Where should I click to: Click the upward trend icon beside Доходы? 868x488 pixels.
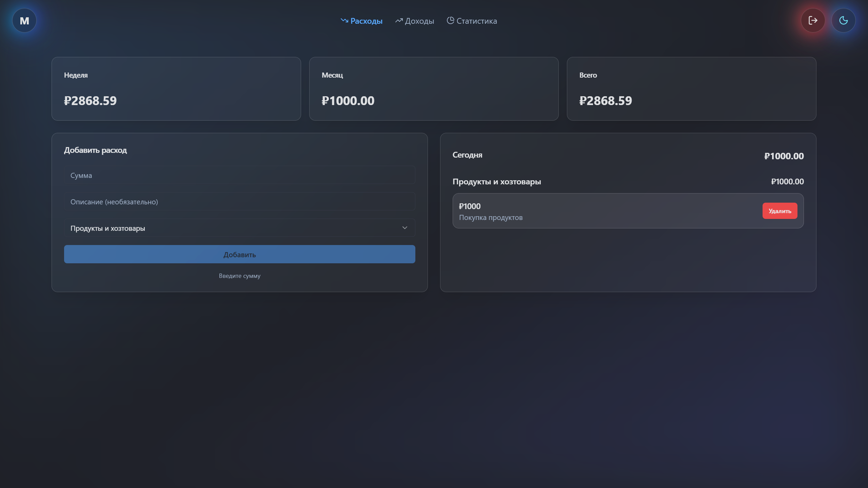coord(399,21)
